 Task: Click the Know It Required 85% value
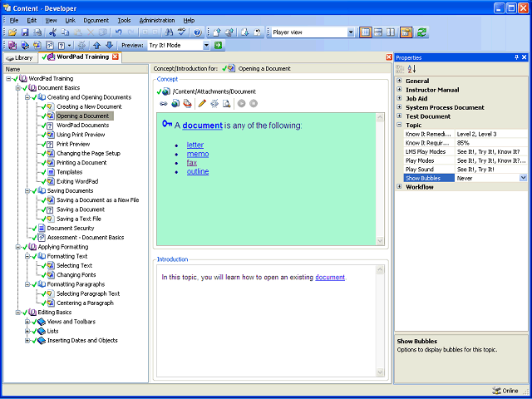pos(491,142)
